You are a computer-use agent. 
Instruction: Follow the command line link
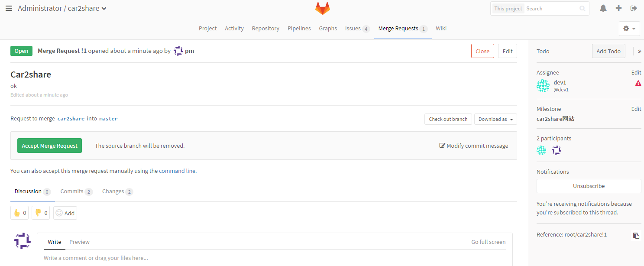point(177,171)
